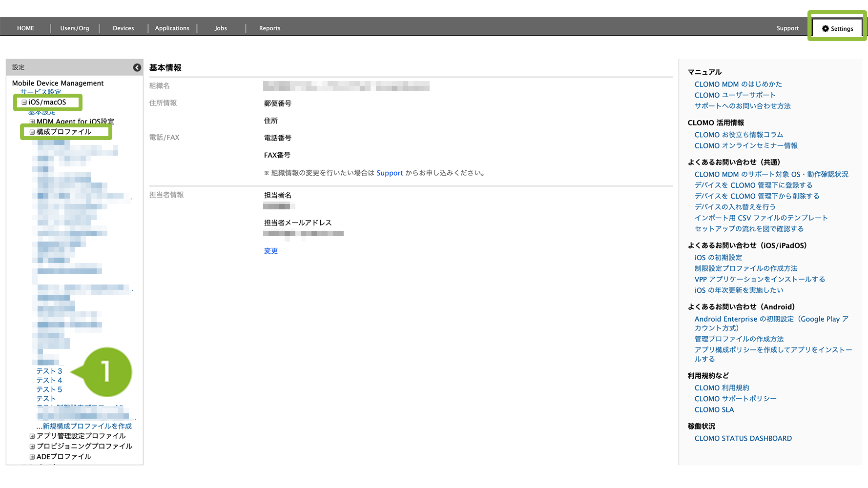This screenshot has width=868, height=488.
Task: Click the 担当者メールアドレス label
Action: point(298,223)
